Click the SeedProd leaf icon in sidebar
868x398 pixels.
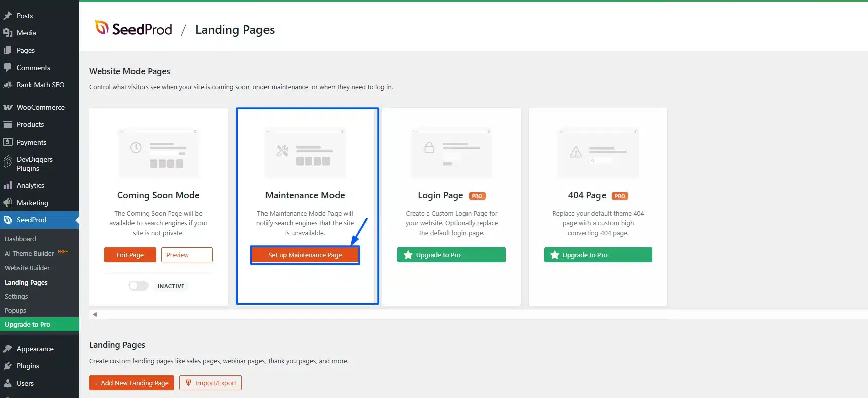(x=8, y=220)
